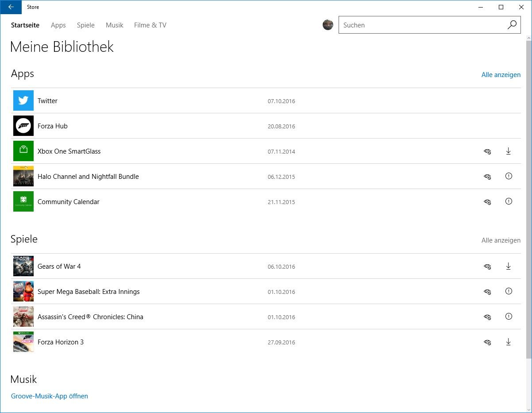Click the back arrow in title bar
Viewport: 532px width, 413px height.
tap(11, 7)
